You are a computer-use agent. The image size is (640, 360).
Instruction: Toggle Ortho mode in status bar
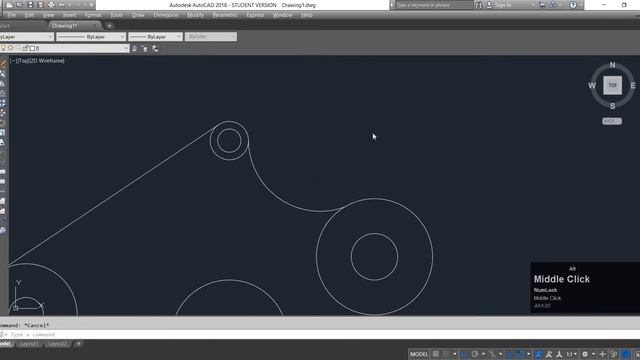pyautogui.click(x=464, y=354)
